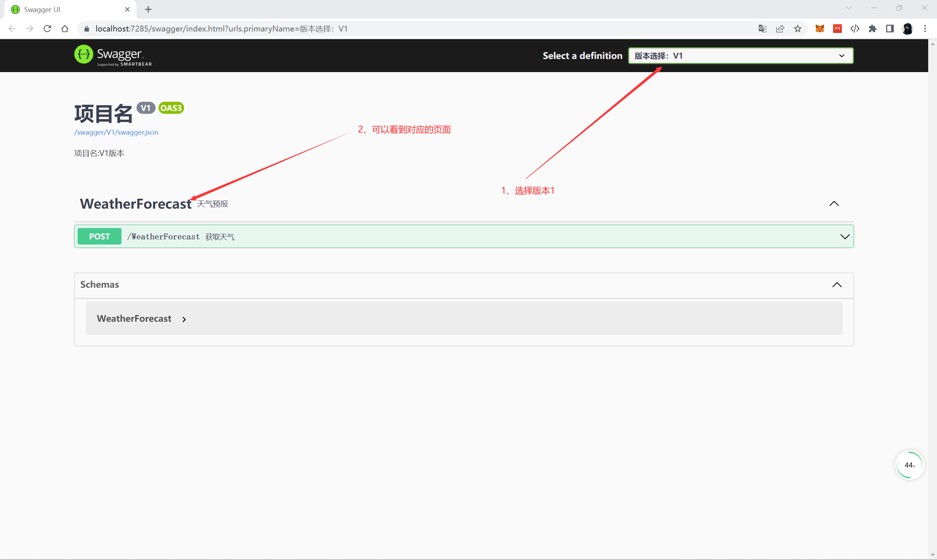Image resolution: width=937 pixels, height=560 pixels.
Task: Click the Google Translate icon in address bar
Action: [762, 29]
